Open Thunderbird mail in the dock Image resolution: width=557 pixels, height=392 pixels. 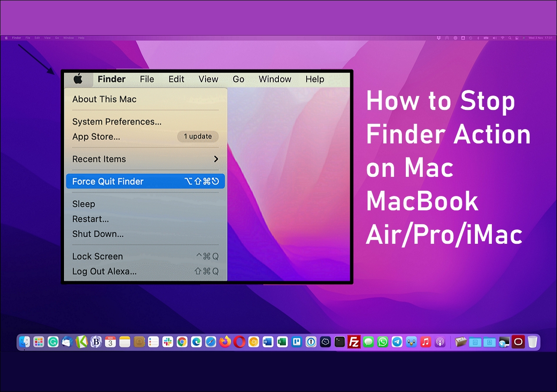tap(67, 342)
